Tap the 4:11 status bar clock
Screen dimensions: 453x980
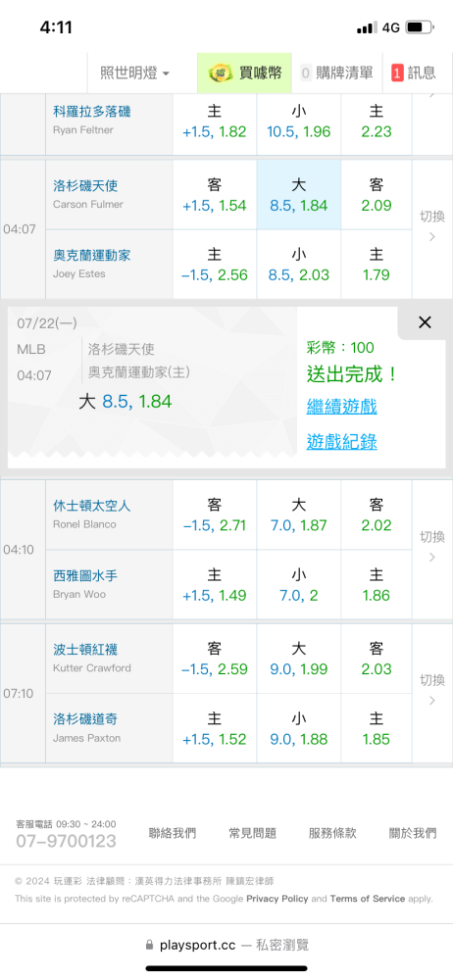tap(56, 27)
